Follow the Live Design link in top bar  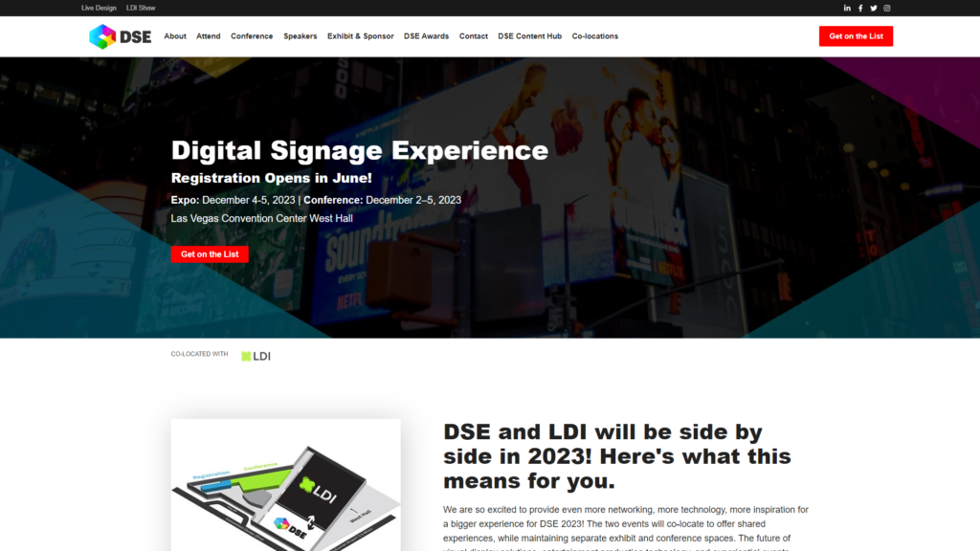click(x=99, y=8)
